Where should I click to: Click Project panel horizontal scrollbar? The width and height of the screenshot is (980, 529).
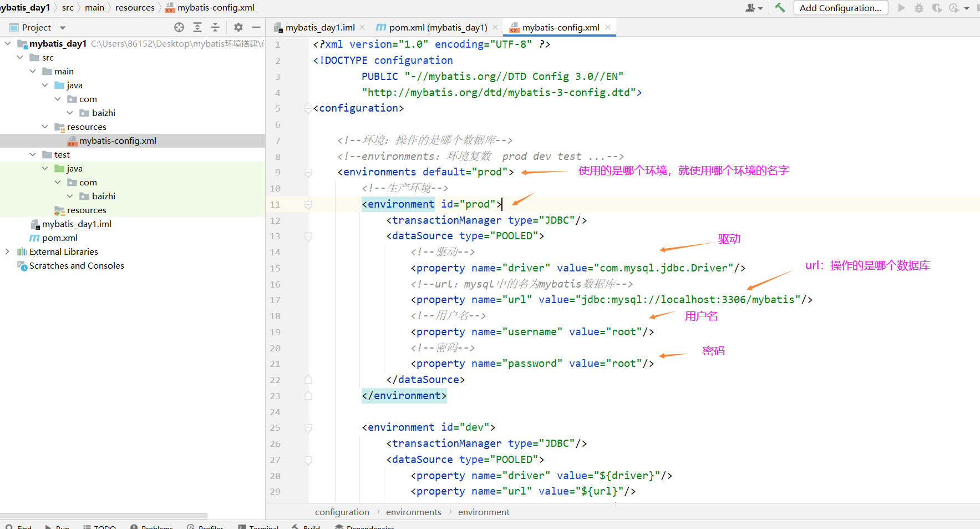click(104, 516)
